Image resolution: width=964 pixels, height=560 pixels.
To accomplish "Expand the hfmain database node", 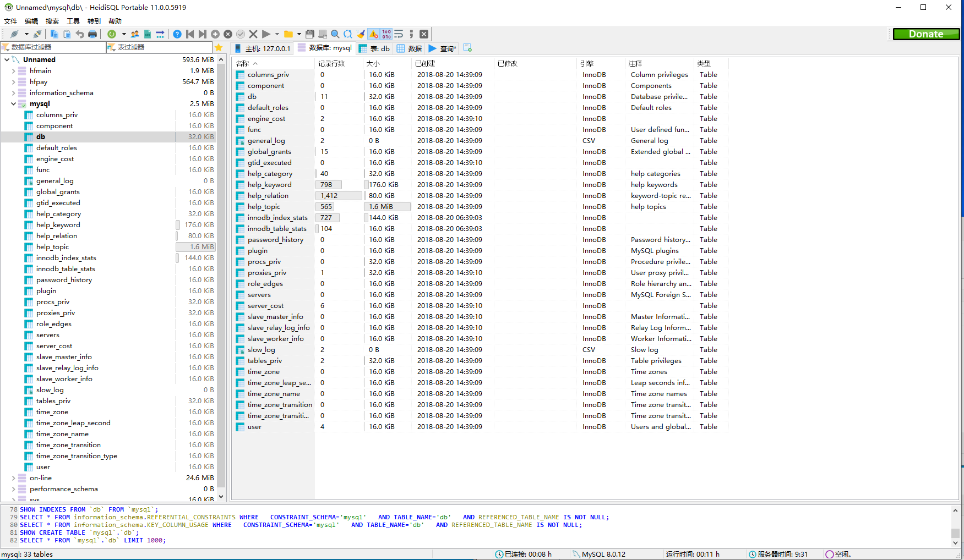I will click(x=13, y=70).
